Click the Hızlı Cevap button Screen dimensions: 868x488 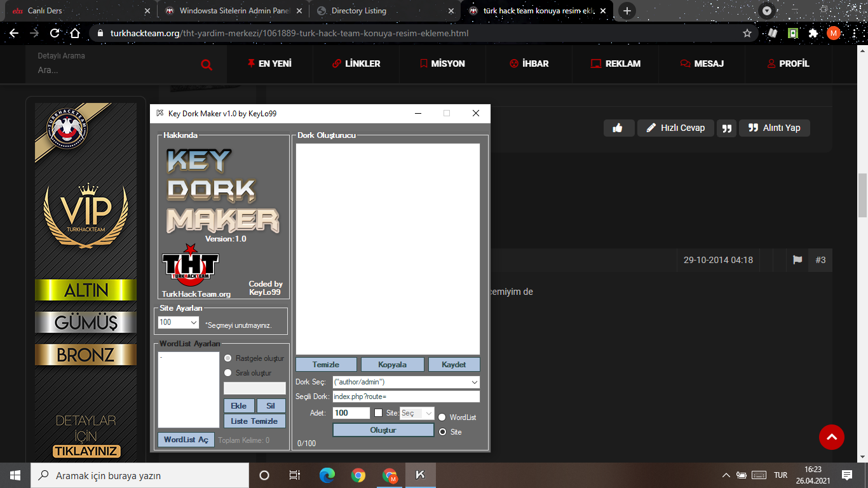(x=675, y=128)
